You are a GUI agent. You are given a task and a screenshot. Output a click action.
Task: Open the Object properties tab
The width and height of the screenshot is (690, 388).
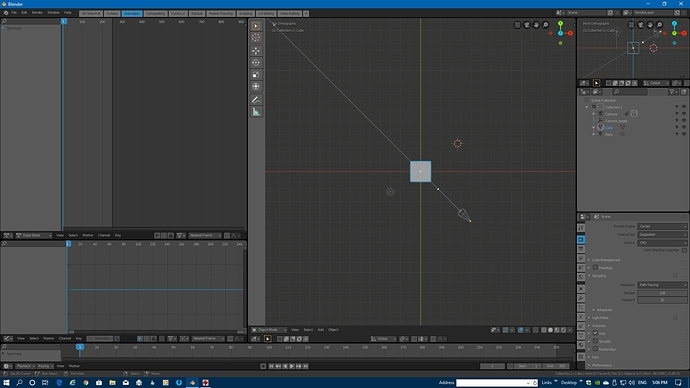581,289
